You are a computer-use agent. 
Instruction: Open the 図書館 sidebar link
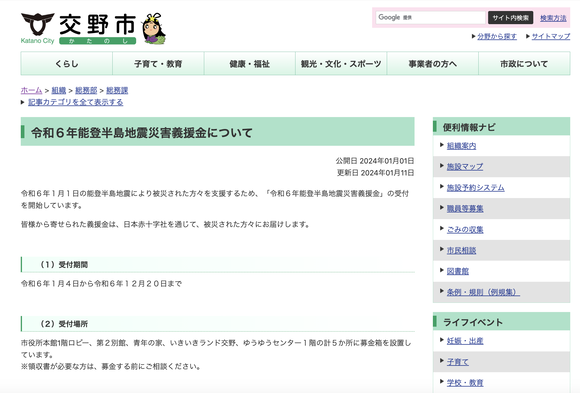(x=458, y=271)
